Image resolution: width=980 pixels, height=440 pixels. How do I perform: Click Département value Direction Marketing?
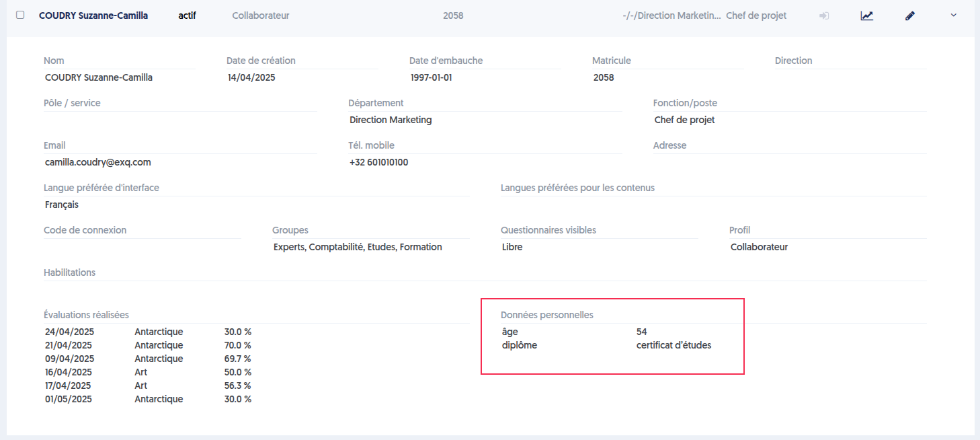pos(391,120)
